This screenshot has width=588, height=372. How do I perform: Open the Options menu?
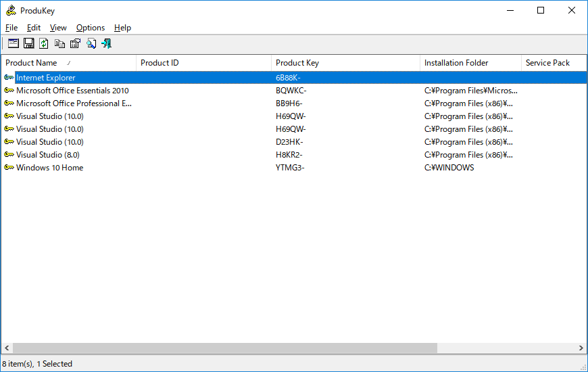pyautogui.click(x=91, y=28)
